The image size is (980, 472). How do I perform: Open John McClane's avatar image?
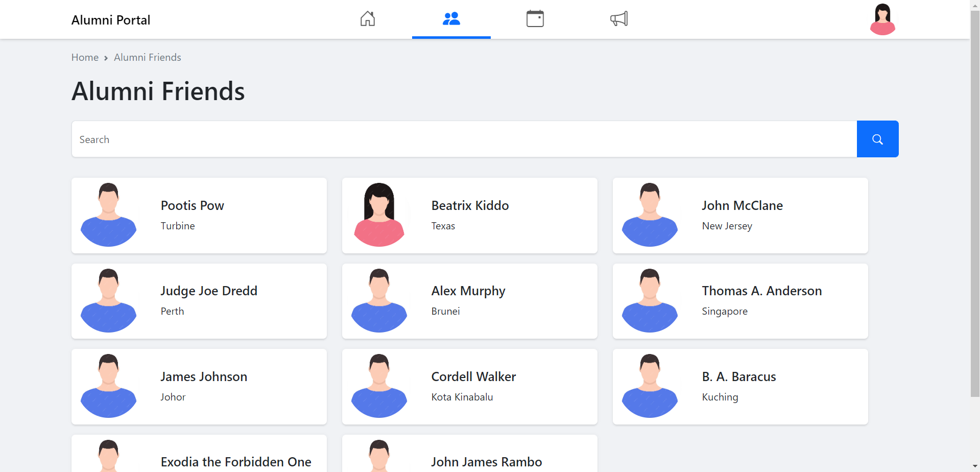click(x=650, y=215)
